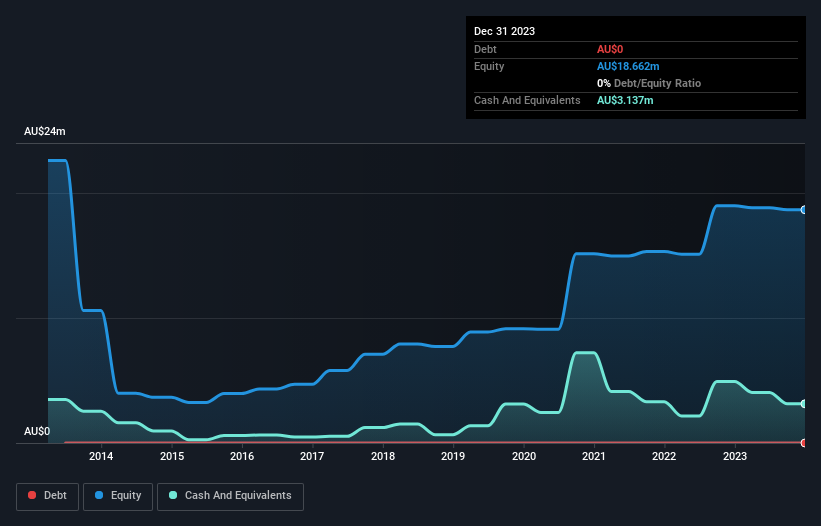This screenshot has height=526, width=821.
Task: Click the red AU$0 debt value
Action: pyautogui.click(x=610, y=49)
